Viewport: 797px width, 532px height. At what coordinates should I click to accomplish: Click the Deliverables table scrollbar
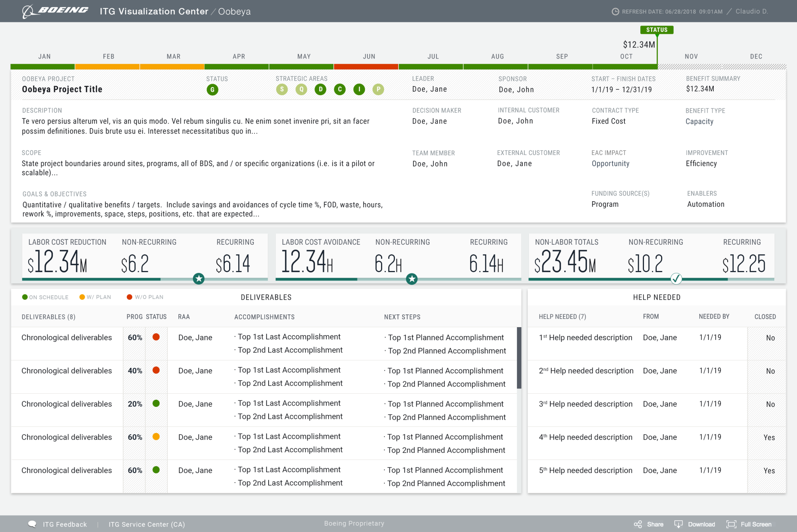click(x=519, y=358)
